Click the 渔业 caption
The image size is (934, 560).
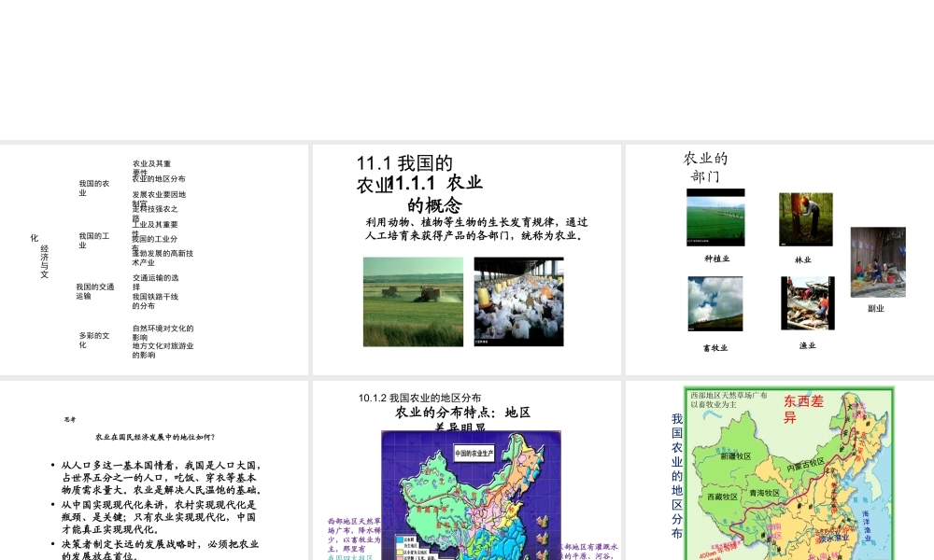[x=808, y=345]
